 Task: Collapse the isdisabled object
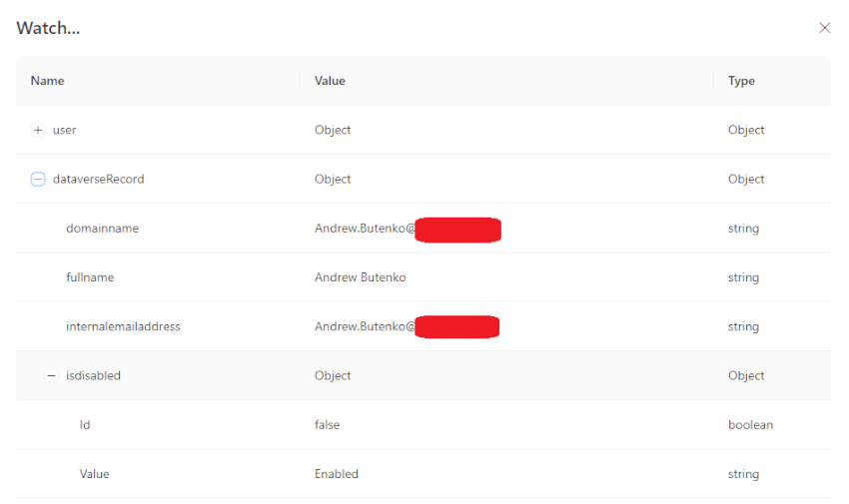pos(51,375)
